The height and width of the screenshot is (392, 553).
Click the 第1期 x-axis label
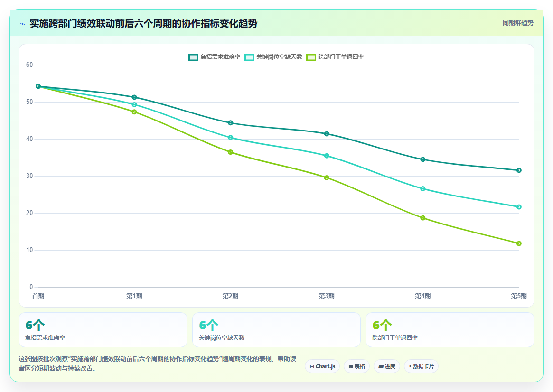(x=134, y=296)
